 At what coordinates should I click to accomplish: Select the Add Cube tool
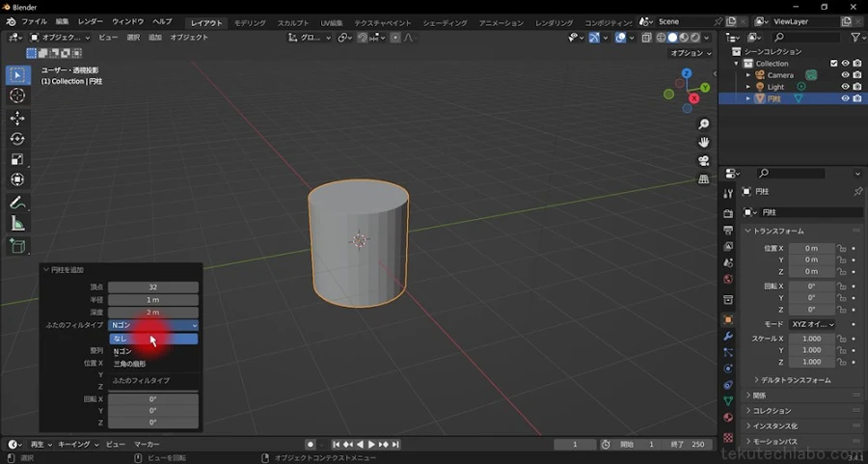[x=17, y=246]
